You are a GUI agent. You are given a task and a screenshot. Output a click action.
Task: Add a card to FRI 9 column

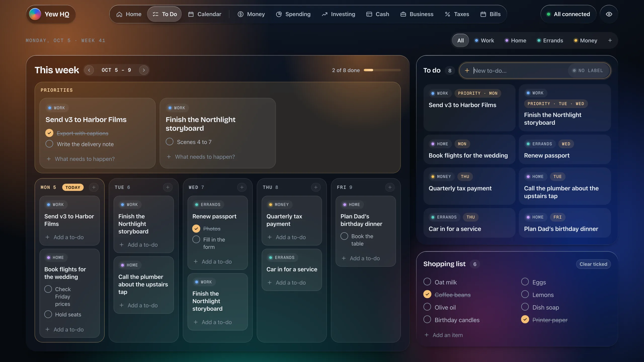tap(390, 187)
